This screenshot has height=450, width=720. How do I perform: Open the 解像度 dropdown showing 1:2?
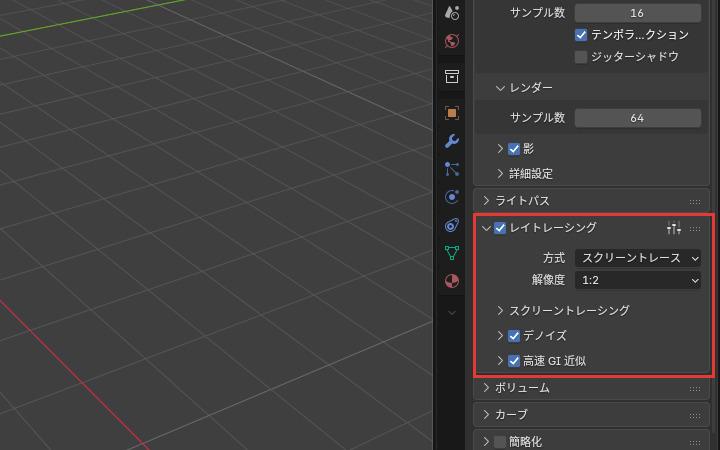pos(638,280)
